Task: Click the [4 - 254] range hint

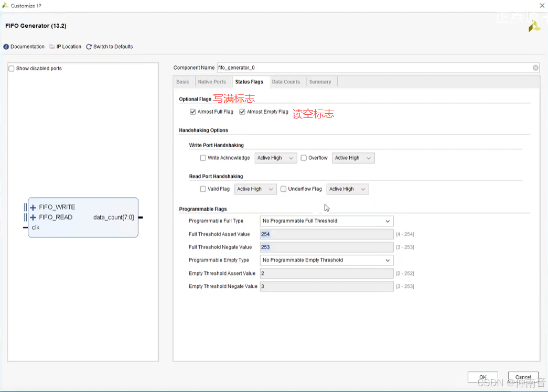Action: (x=405, y=234)
